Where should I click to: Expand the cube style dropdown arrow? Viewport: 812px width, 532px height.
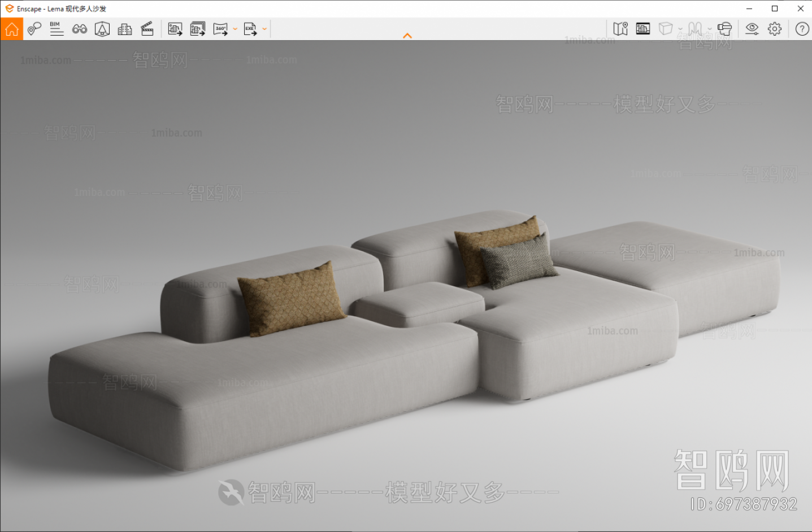coord(680,29)
